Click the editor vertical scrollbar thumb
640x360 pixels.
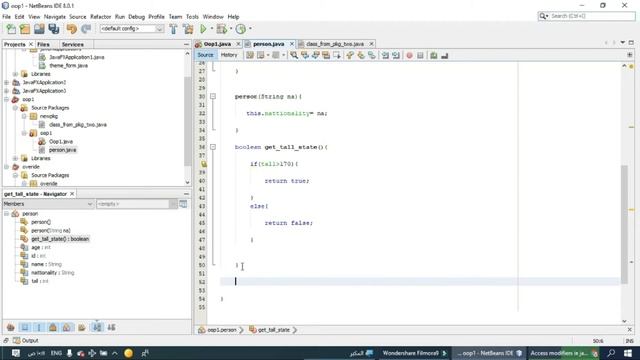[624, 224]
